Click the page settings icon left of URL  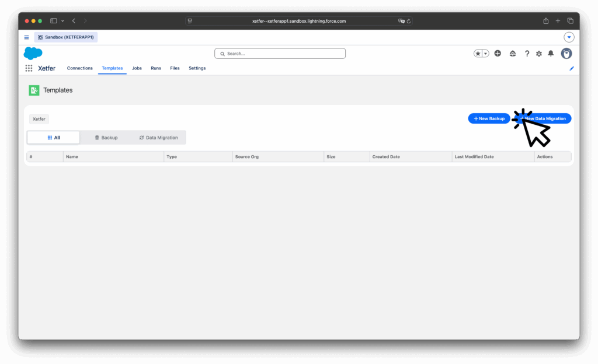pos(190,21)
